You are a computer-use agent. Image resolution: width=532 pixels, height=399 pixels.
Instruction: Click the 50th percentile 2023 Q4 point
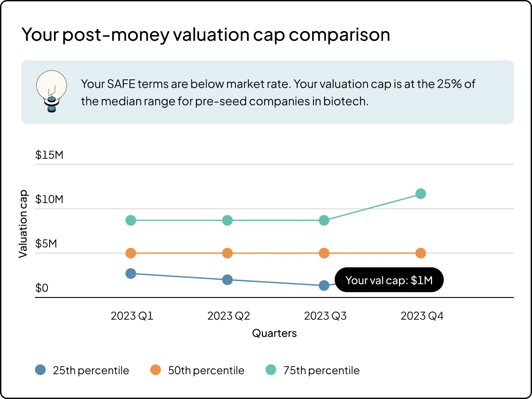pyautogui.click(x=421, y=253)
